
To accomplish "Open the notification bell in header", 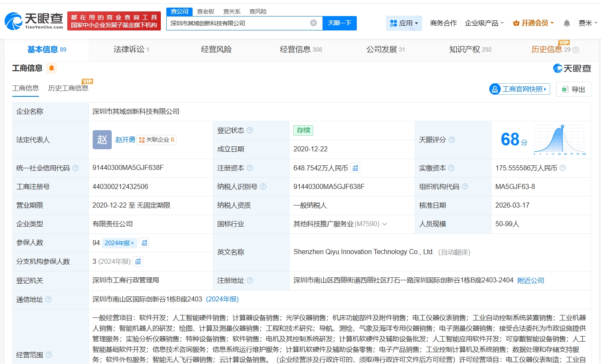I will tap(567, 23).
